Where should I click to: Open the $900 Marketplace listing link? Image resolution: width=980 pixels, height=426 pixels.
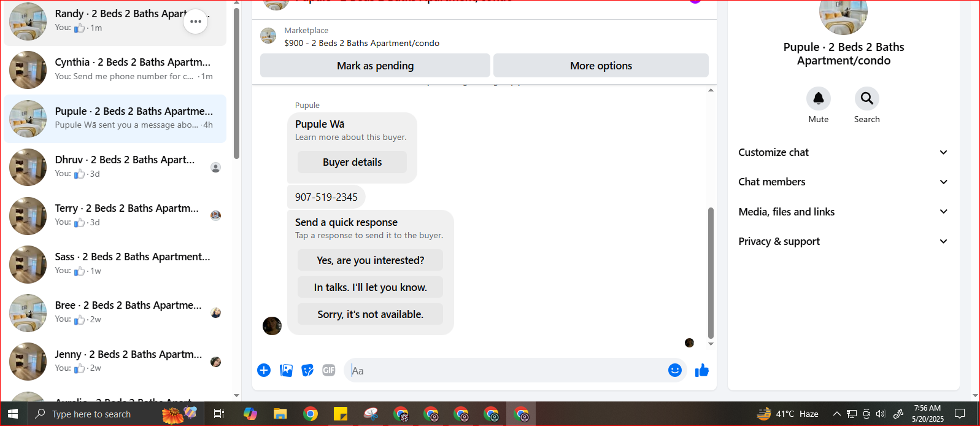(361, 43)
